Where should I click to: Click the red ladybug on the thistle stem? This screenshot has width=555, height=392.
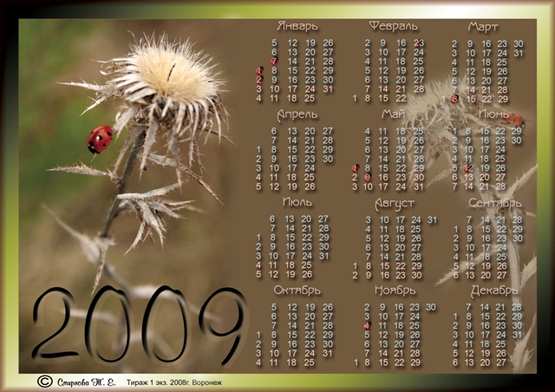point(100,139)
